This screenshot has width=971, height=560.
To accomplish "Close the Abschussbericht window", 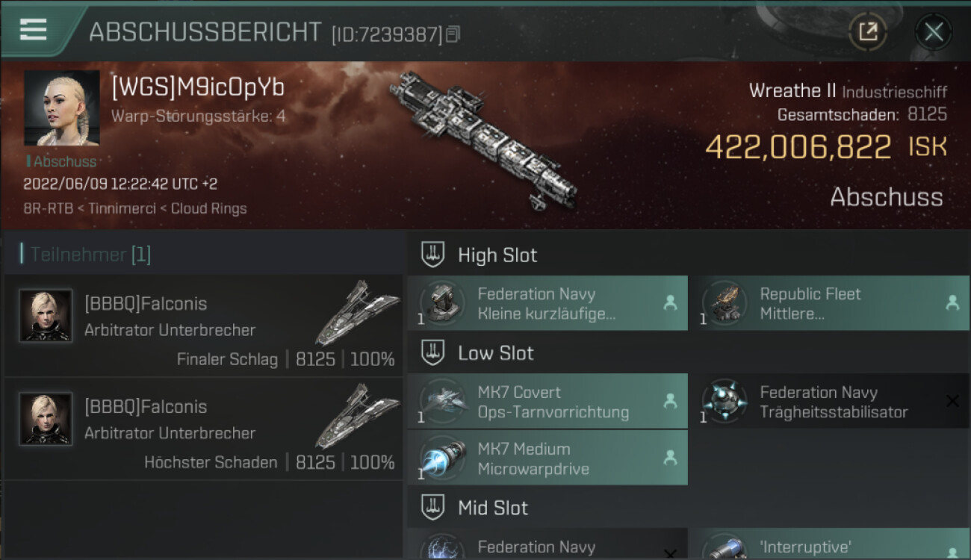I will [x=933, y=32].
